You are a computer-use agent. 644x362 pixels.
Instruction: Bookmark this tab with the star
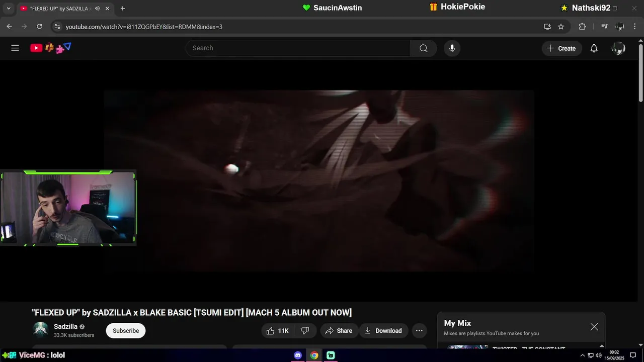click(561, 26)
